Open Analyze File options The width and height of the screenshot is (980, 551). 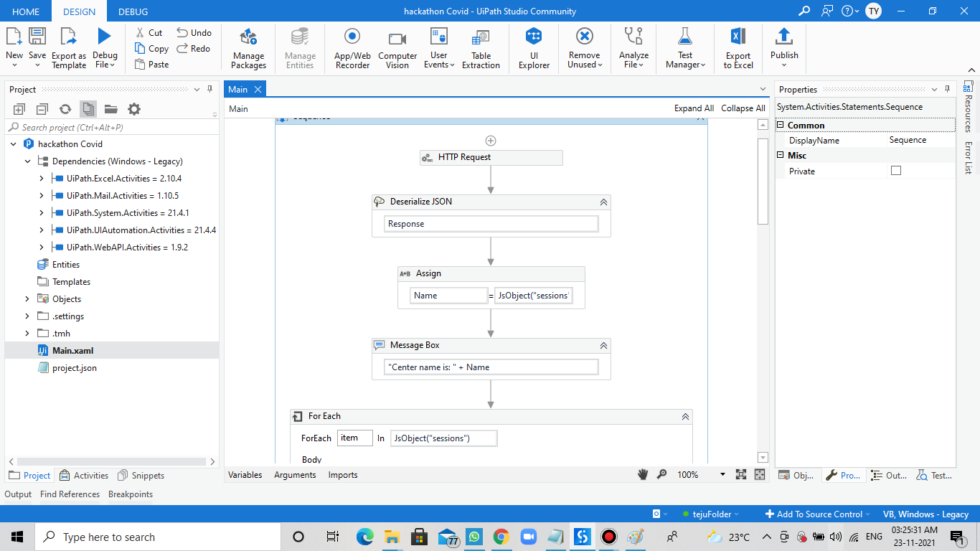click(x=633, y=48)
